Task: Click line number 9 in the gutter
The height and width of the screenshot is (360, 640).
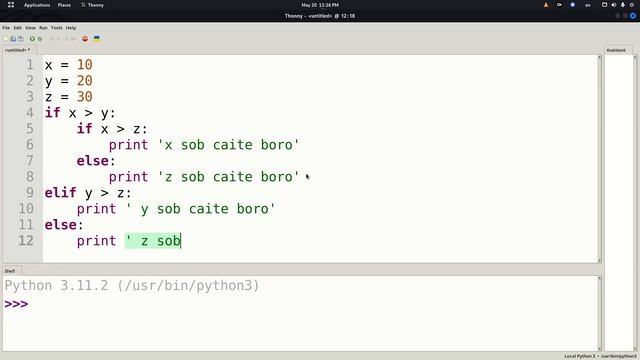Action: pos(30,193)
